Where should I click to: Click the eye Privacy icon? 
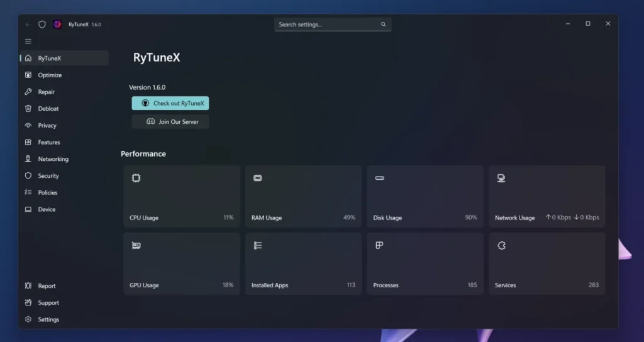[28, 126]
